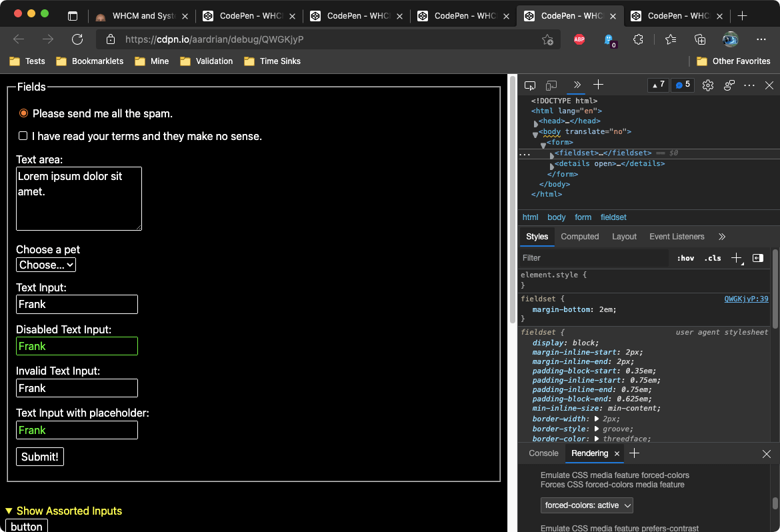
Task: Open Collections panel
Action: (700, 39)
